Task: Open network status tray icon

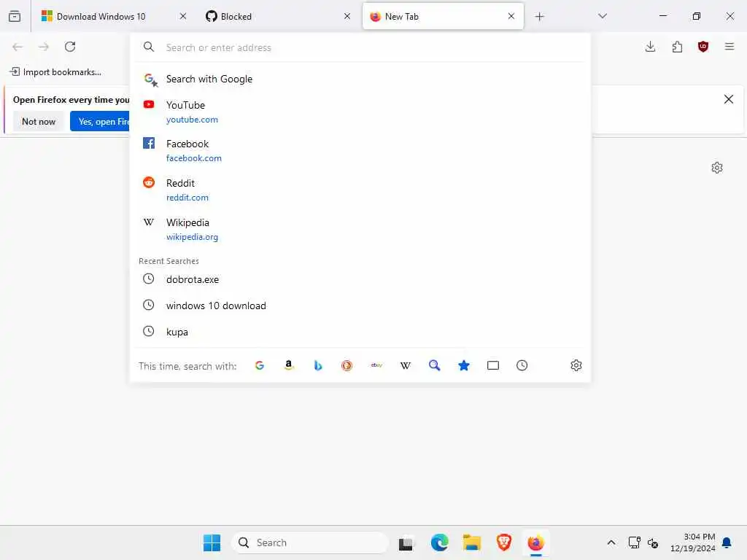Action: [x=634, y=542]
